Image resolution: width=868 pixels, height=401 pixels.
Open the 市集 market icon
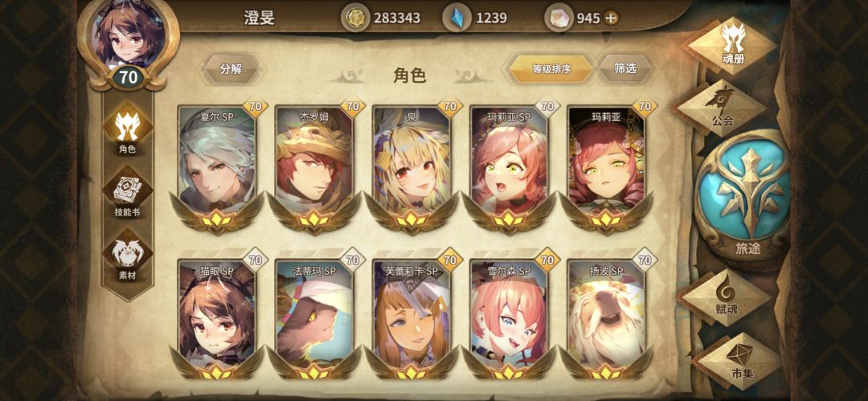pos(741,361)
